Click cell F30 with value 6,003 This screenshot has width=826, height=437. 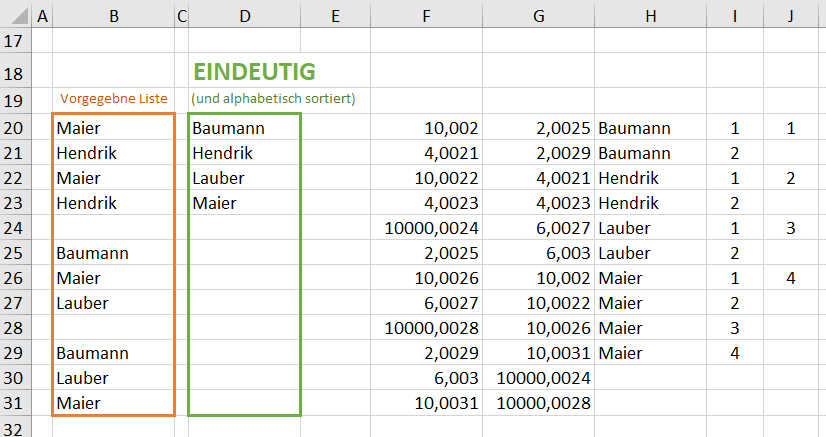pyautogui.click(x=427, y=378)
